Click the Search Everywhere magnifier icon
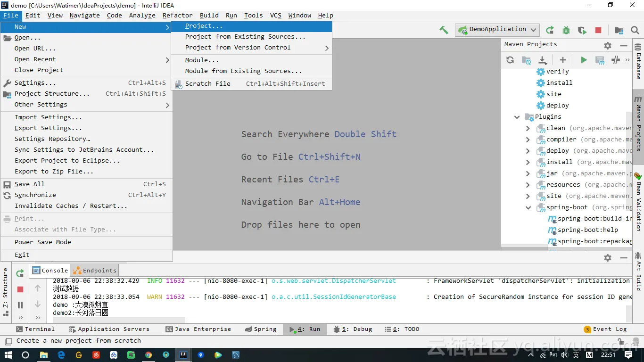 635,30
